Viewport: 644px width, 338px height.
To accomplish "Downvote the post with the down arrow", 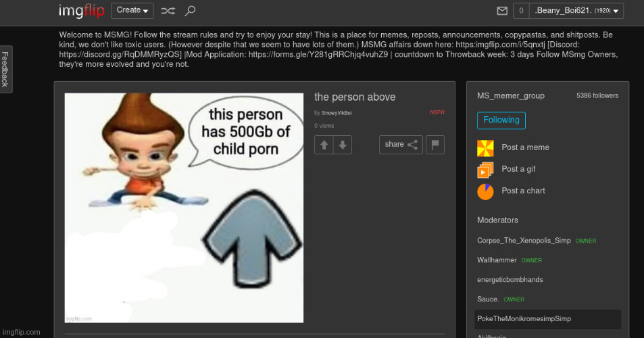I will click(x=343, y=145).
